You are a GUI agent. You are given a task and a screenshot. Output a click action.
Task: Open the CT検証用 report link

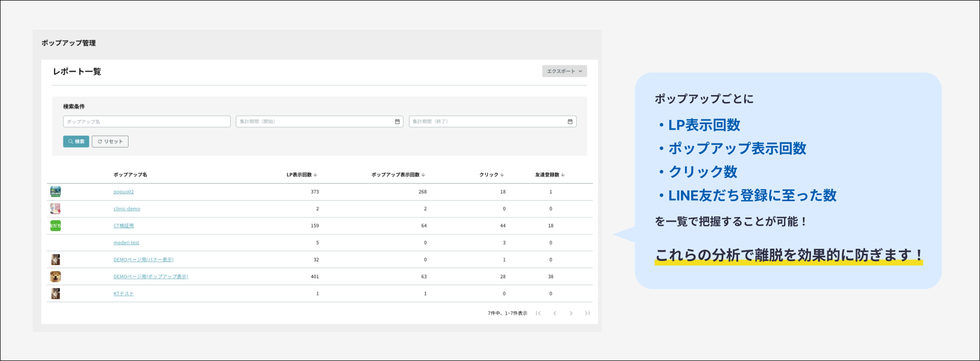point(124,226)
